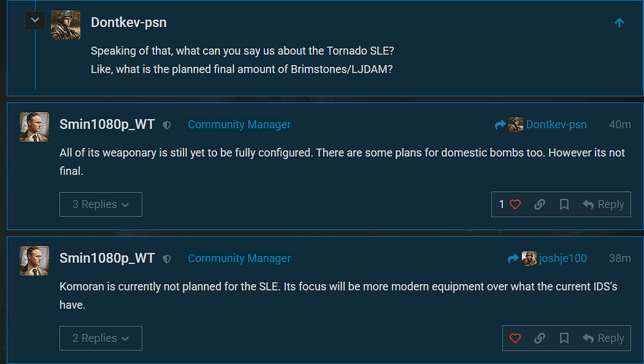644x364 pixels.
Task: Click the shield icon beside second Smin1080p_WT
Action: click(167, 259)
